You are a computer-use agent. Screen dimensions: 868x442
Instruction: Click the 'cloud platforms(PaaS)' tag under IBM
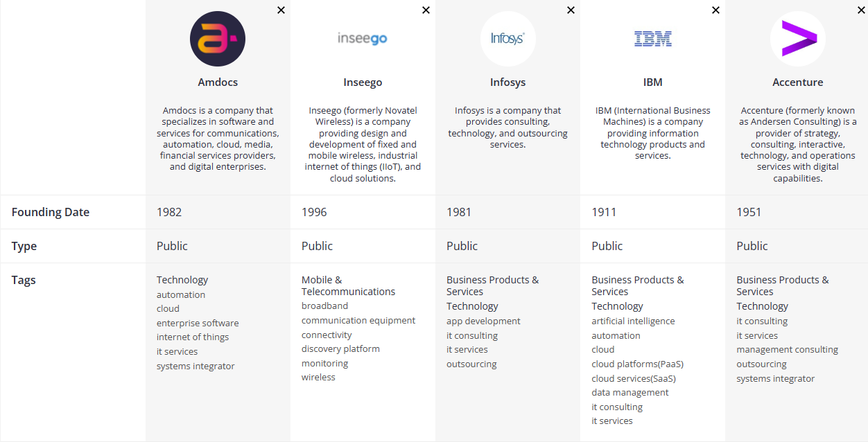click(637, 364)
